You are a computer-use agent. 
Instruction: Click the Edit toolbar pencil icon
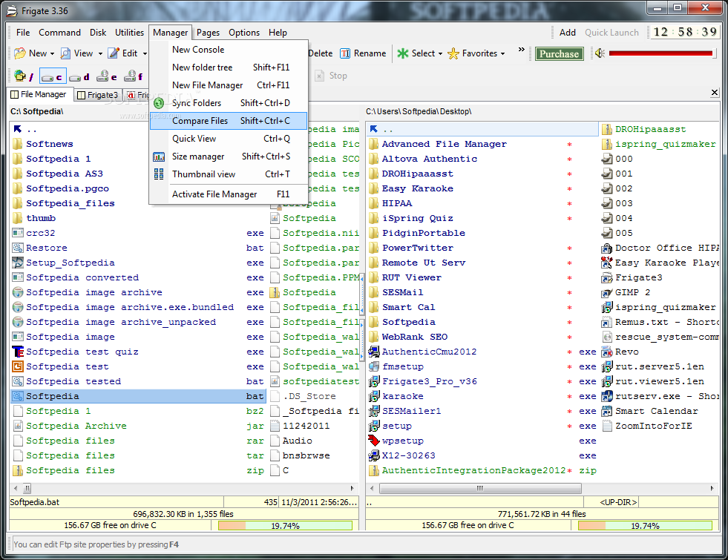pos(114,53)
